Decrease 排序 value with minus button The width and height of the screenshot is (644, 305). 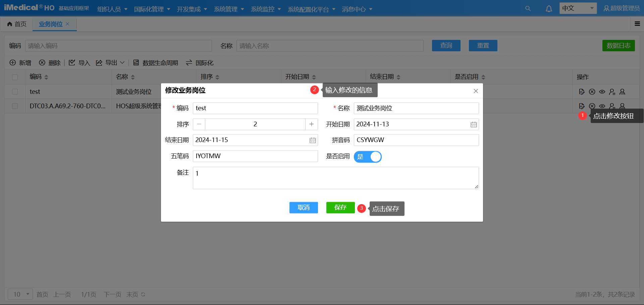(x=199, y=124)
